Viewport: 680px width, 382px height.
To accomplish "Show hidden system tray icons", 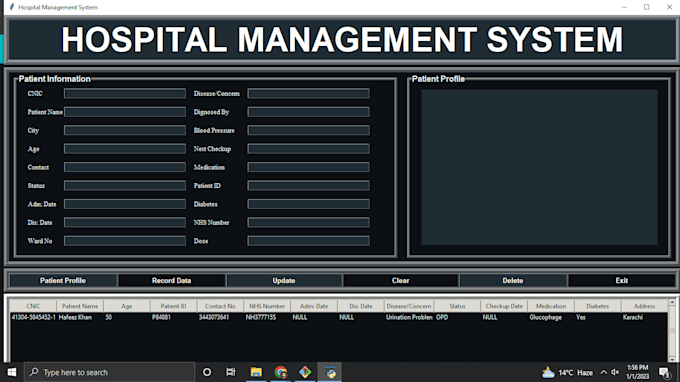I will [603, 372].
